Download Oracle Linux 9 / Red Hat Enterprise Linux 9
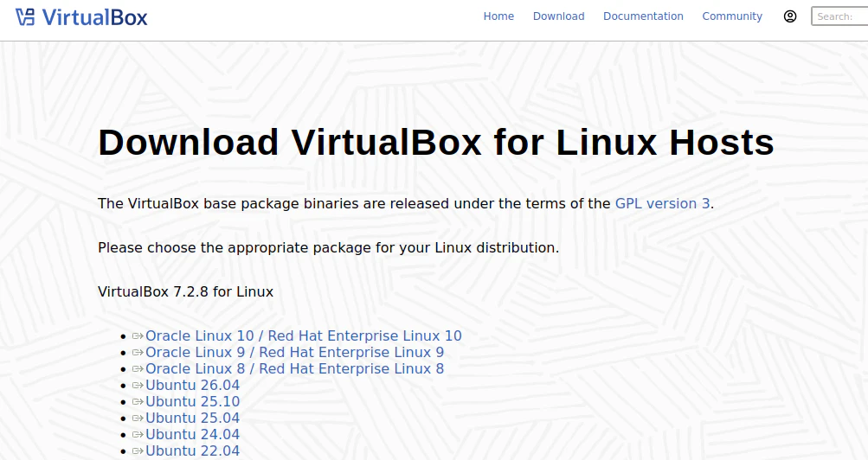Image resolution: width=868 pixels, height=460 pixels. pos(294,353)
